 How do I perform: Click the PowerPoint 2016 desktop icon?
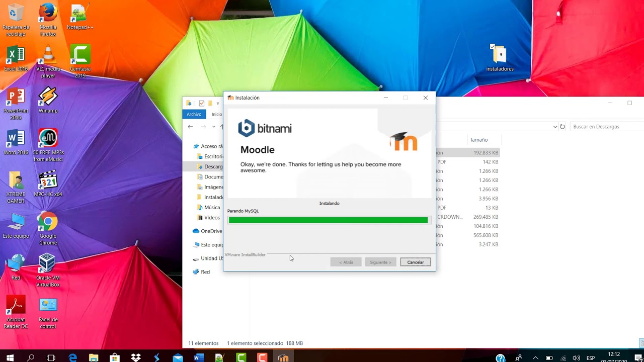tap(16, 104)
